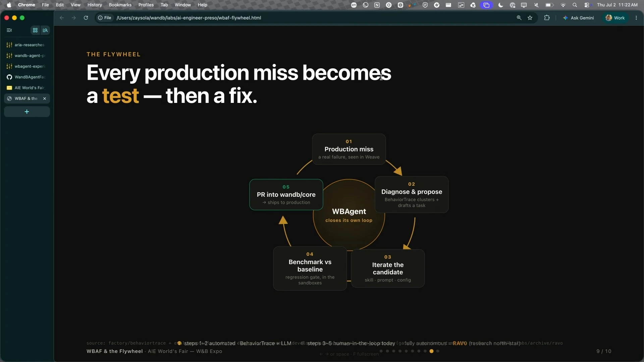Viewport: 644px width, 362px height.
Task: Click the muted sound menu bar icon
Action: tap(536, 5)
